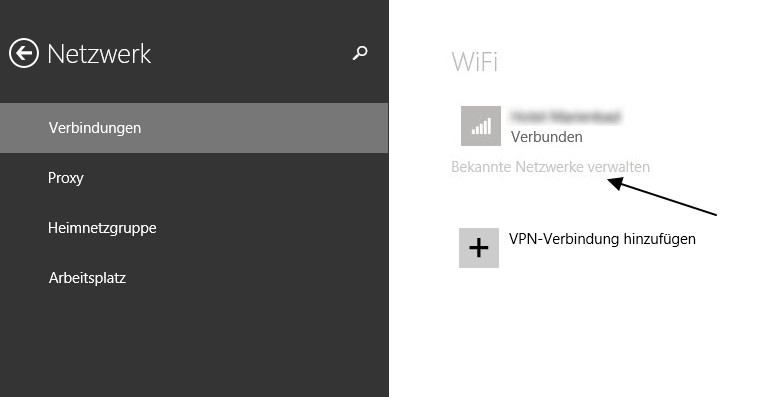Go back using the circled arrow icon

24,53
